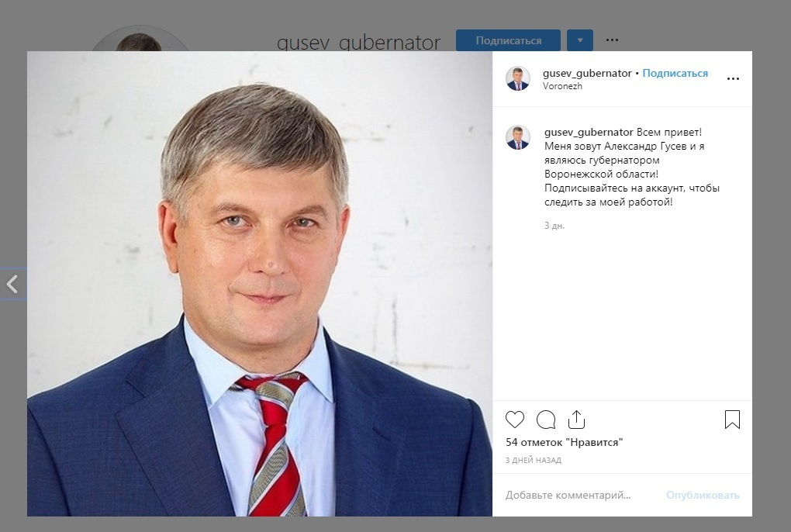
Task: Click the Опубликовать button to post the comment
Action: 703,496
